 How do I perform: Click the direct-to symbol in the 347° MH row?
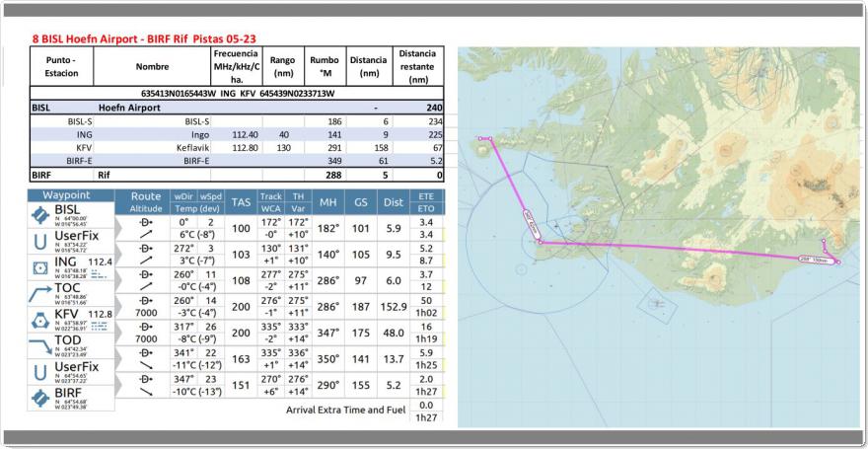[147, 327]
